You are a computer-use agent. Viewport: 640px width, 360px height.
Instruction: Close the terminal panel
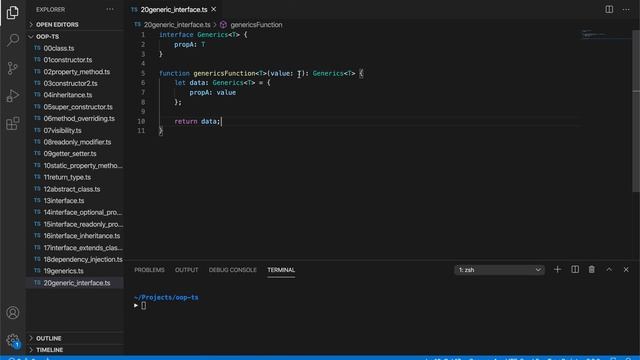point(626,269)
